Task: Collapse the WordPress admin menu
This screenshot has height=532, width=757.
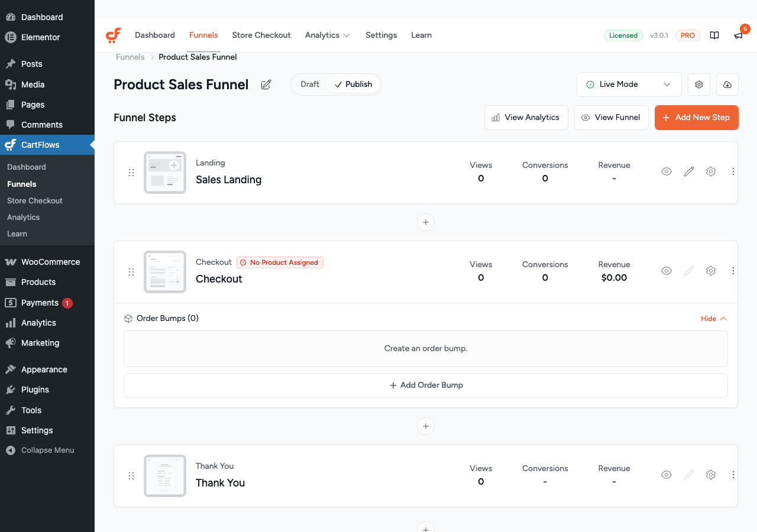Action: pos(47,450)
